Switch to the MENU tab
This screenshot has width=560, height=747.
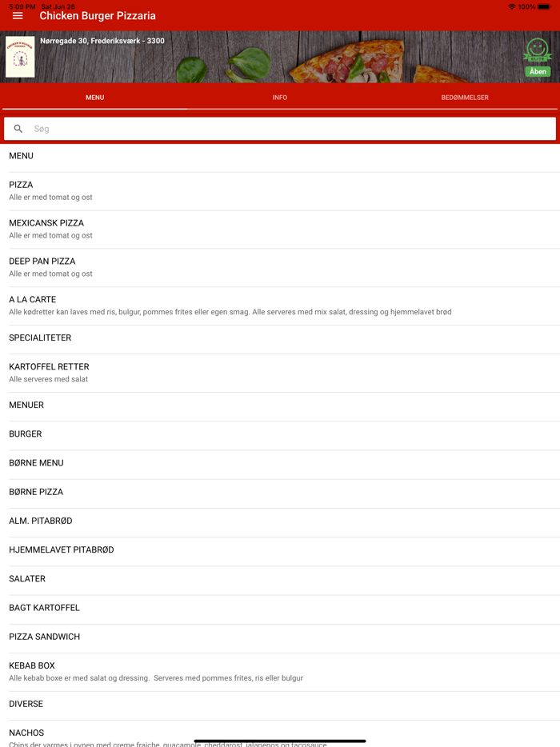[95, 98]
